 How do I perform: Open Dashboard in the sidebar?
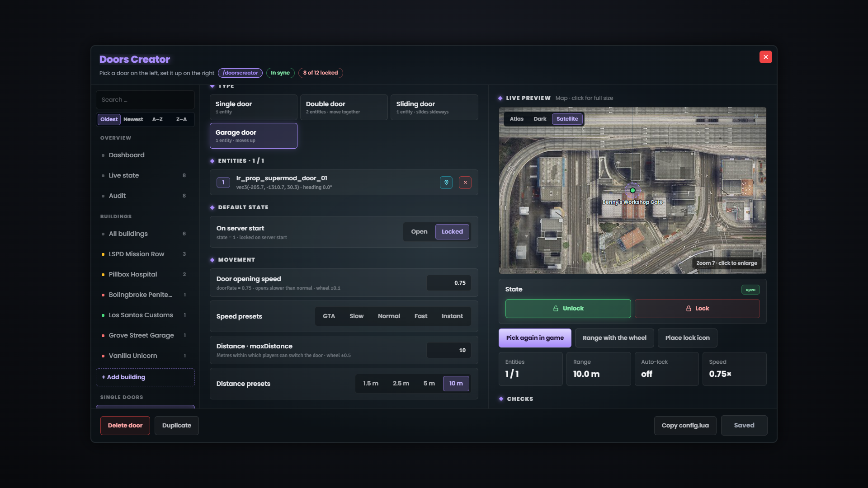145,155
